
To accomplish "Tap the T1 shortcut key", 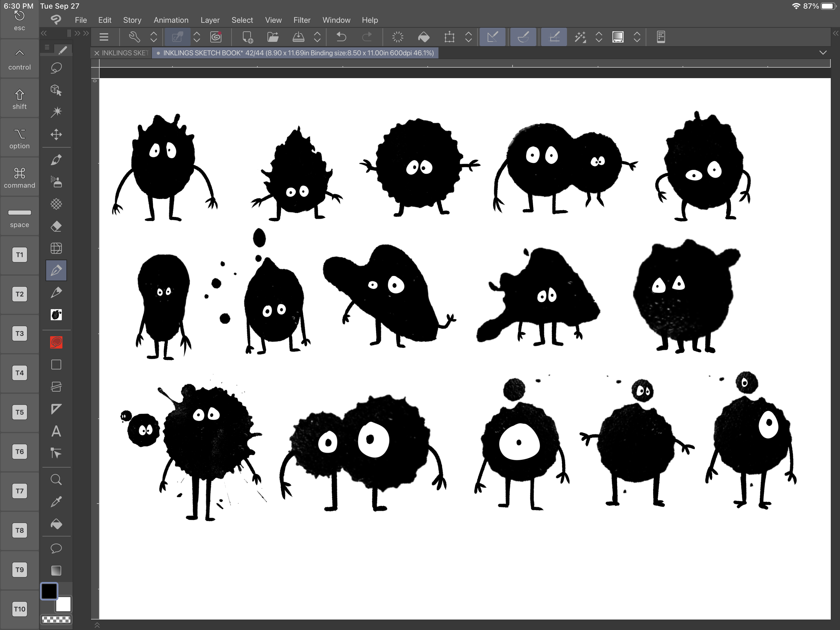I will click(19, 255).
